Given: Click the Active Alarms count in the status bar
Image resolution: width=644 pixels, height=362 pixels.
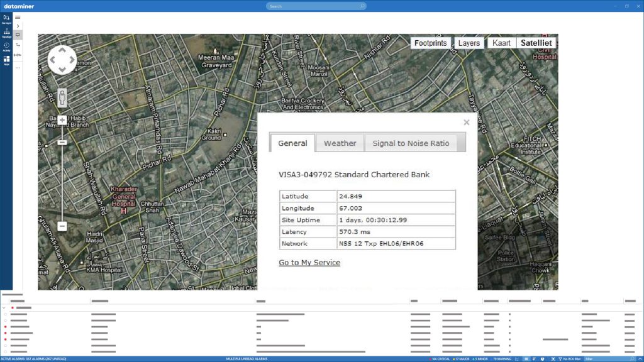Looking at the screenshot, I should click(33, 359).
